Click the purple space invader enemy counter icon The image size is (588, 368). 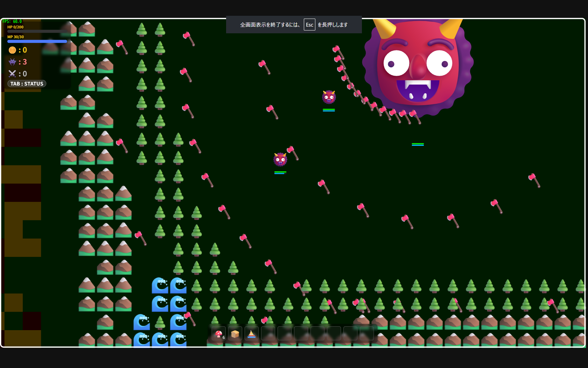click(x=12, y=62)
